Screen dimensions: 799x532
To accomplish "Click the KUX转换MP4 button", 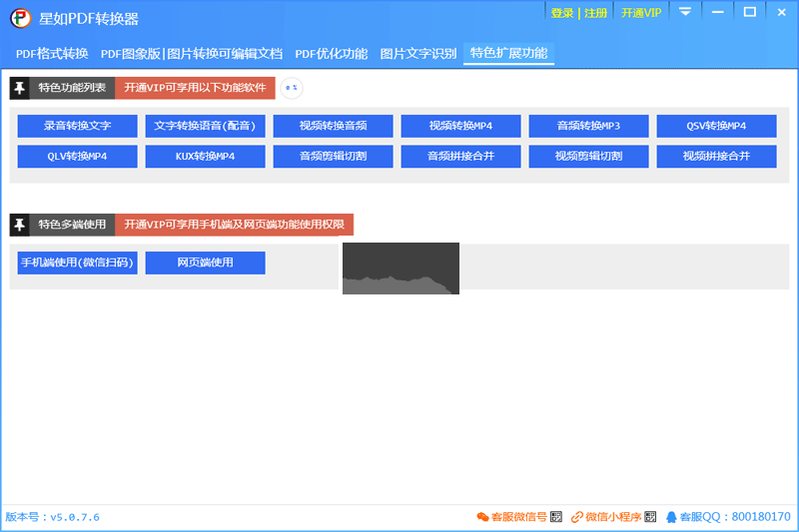I will 205,157.
